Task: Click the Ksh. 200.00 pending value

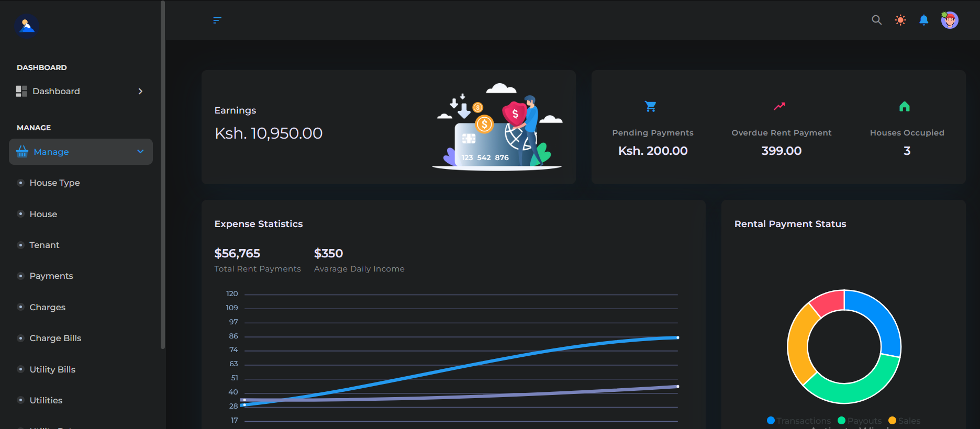Action: (x=653, y=151)
